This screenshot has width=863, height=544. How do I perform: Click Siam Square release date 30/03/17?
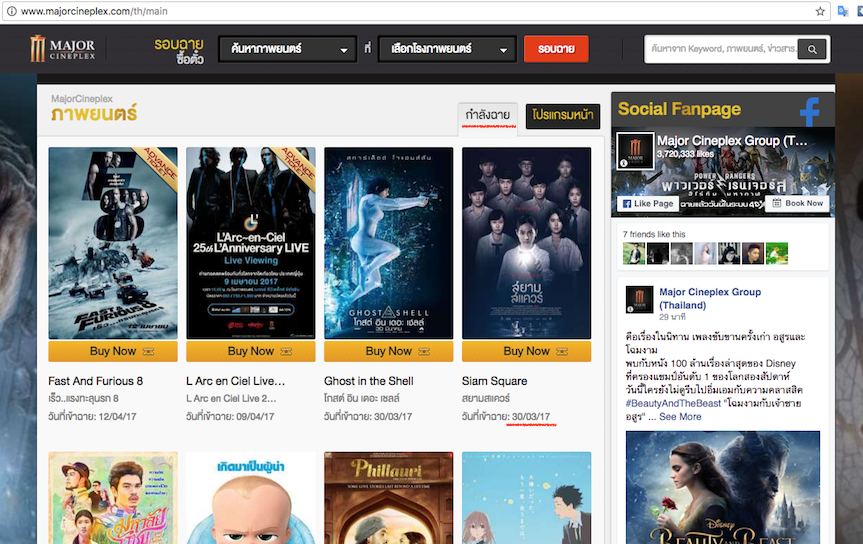pos(531,417)
